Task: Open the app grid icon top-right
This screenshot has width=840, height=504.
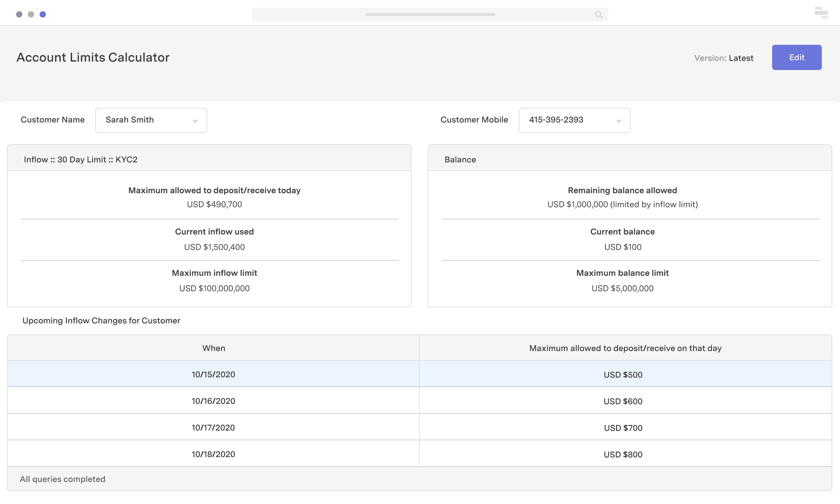Action: click(x=821, y=13)
